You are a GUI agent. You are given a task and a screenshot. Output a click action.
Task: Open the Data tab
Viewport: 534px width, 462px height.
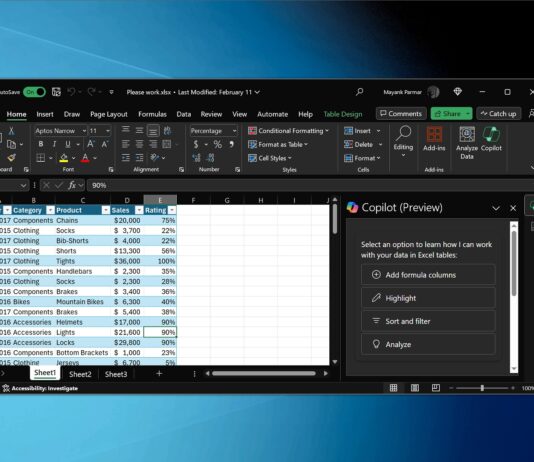pos(184,114)
